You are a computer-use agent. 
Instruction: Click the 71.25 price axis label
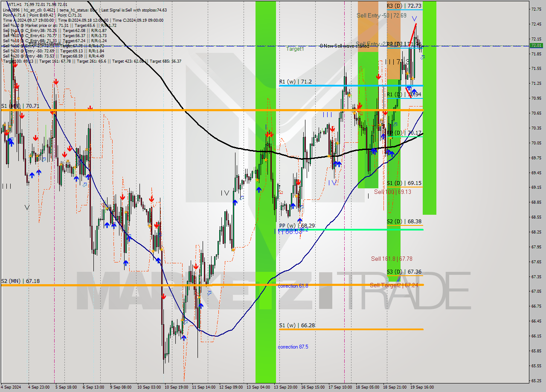537,84
